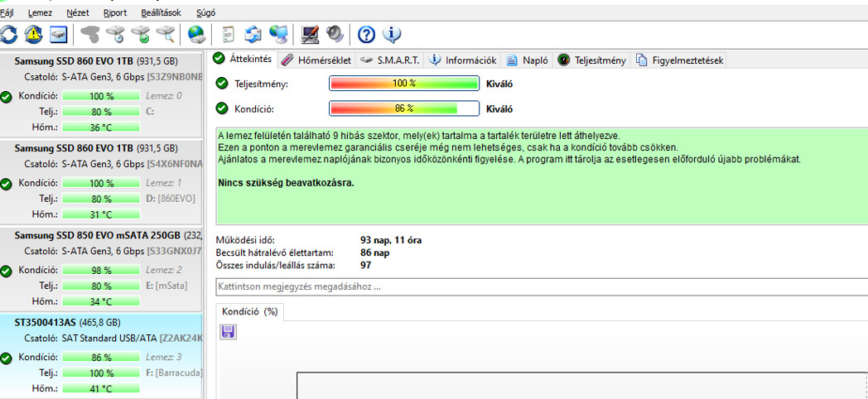Click the 'Nincs szükség beavatkozásra.' text

287,183
